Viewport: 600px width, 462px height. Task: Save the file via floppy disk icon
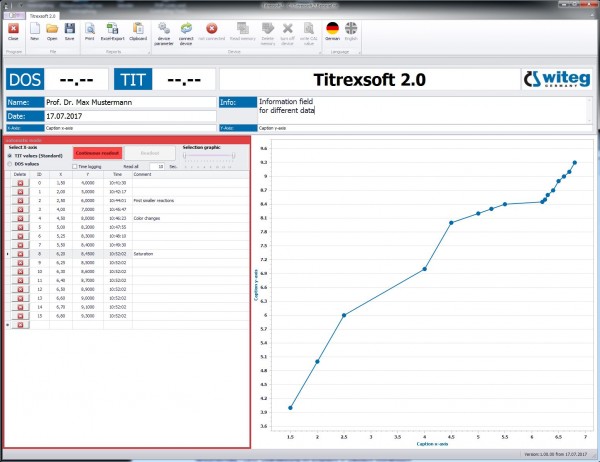[x=69, y=29]
